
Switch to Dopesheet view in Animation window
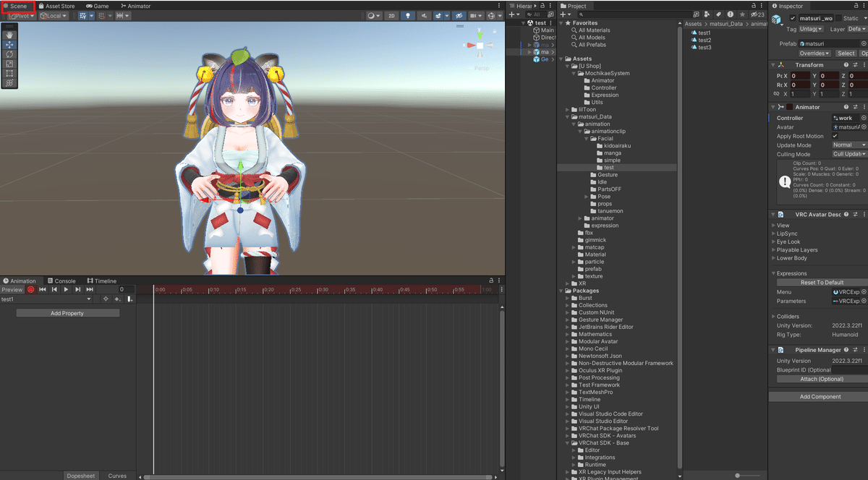[x=80, y=476]
